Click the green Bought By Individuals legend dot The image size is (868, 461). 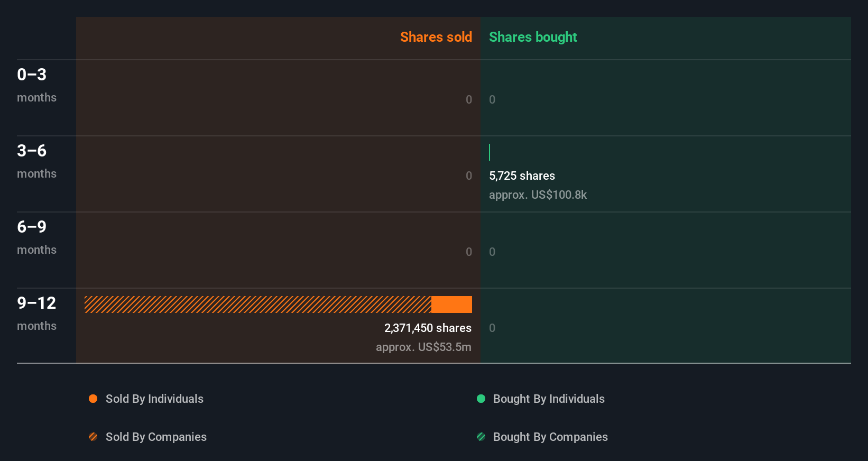point(481,399)
